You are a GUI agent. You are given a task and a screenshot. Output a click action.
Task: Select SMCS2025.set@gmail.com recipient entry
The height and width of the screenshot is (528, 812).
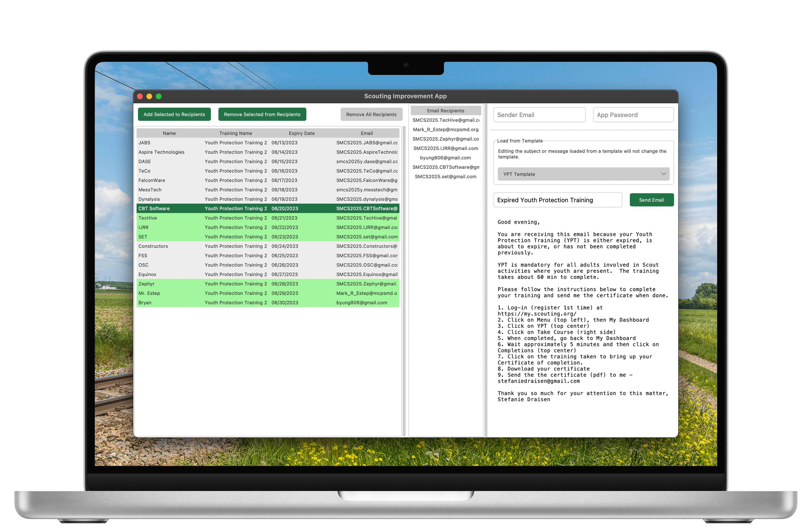[445, 176]
